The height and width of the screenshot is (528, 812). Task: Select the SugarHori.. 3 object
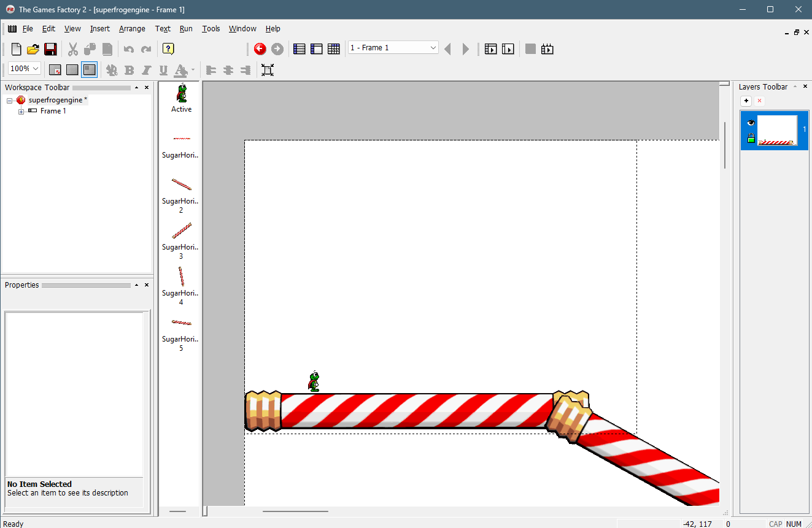(181, 231)
